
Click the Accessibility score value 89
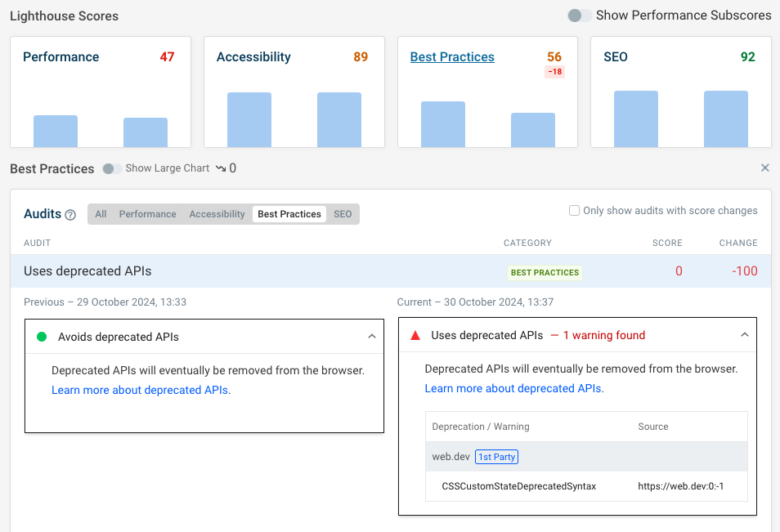tap(361, 57)
